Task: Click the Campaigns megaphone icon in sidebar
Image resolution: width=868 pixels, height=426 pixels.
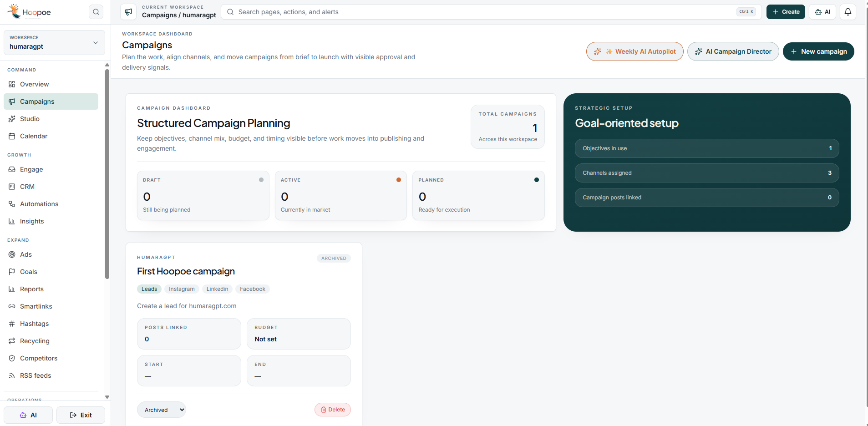Action: pos(12,101)
